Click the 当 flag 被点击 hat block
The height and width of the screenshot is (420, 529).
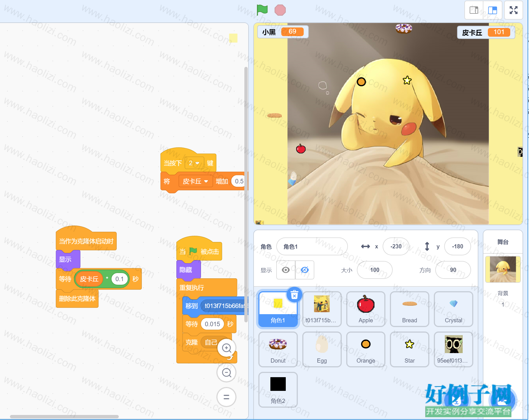(x=199, y=251)
